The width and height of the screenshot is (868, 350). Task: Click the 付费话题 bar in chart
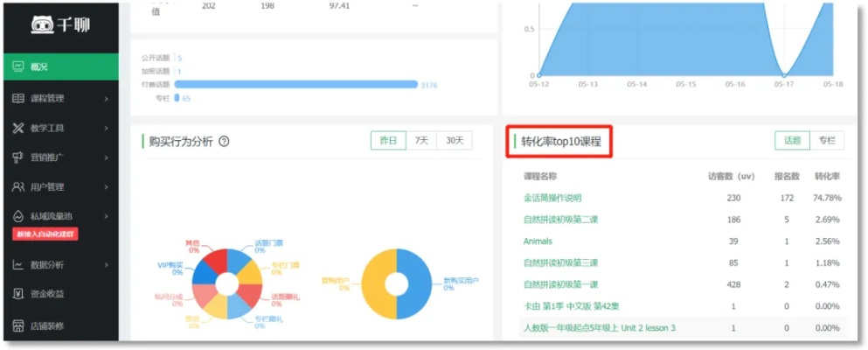295,85
